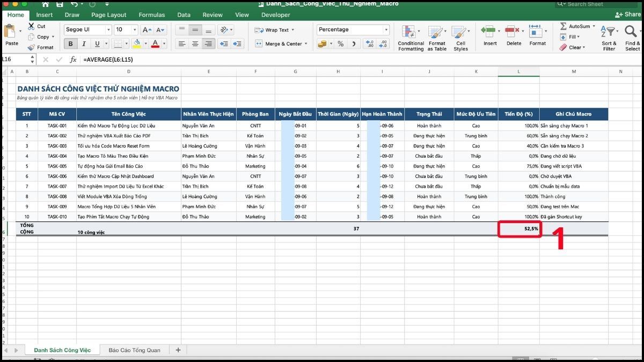Click the fx Insert Function icon

[x=74, y=60]
